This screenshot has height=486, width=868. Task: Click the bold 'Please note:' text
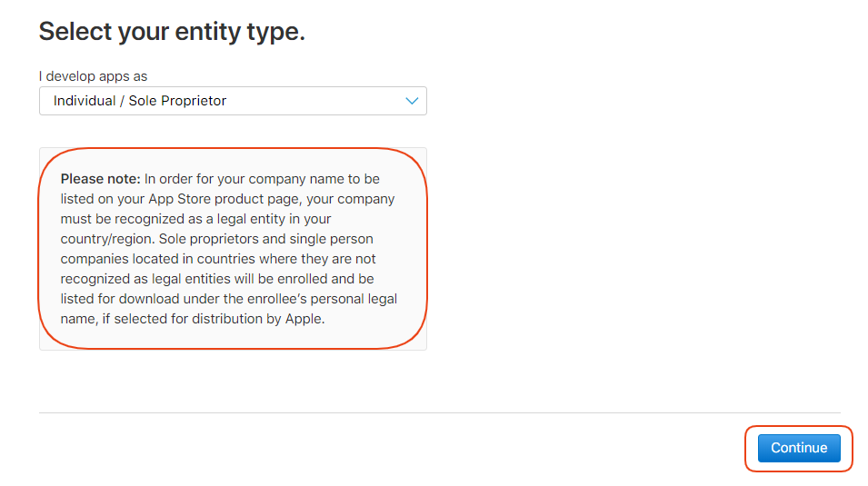[100, 179]
